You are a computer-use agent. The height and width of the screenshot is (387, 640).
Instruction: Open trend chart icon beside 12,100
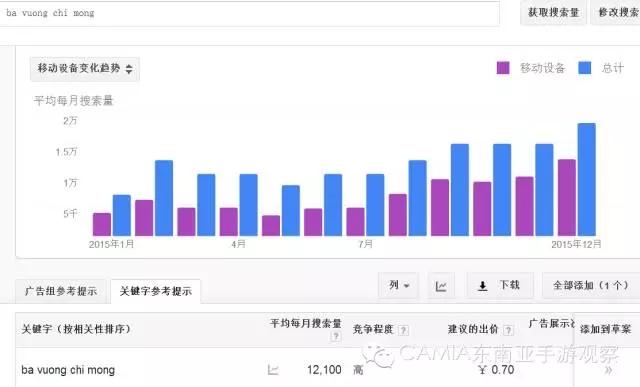(273, 370)
